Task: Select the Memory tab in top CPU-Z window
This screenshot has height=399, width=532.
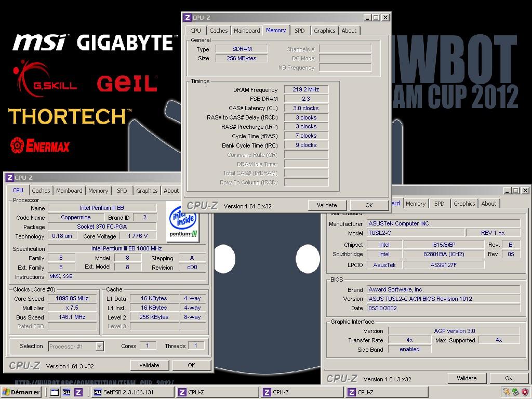Action: tap(276, 30)
